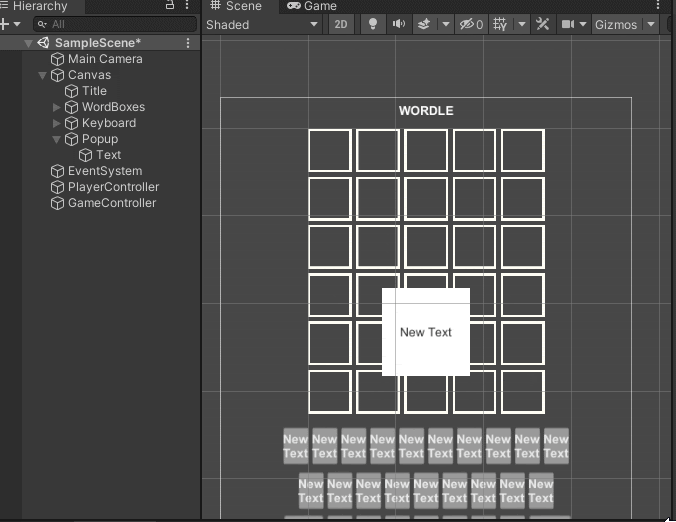Viewport: 676px width, 522px height.
Task: Open Hierarchy panel three-dot menu
Action: click(x=187, y=5)
